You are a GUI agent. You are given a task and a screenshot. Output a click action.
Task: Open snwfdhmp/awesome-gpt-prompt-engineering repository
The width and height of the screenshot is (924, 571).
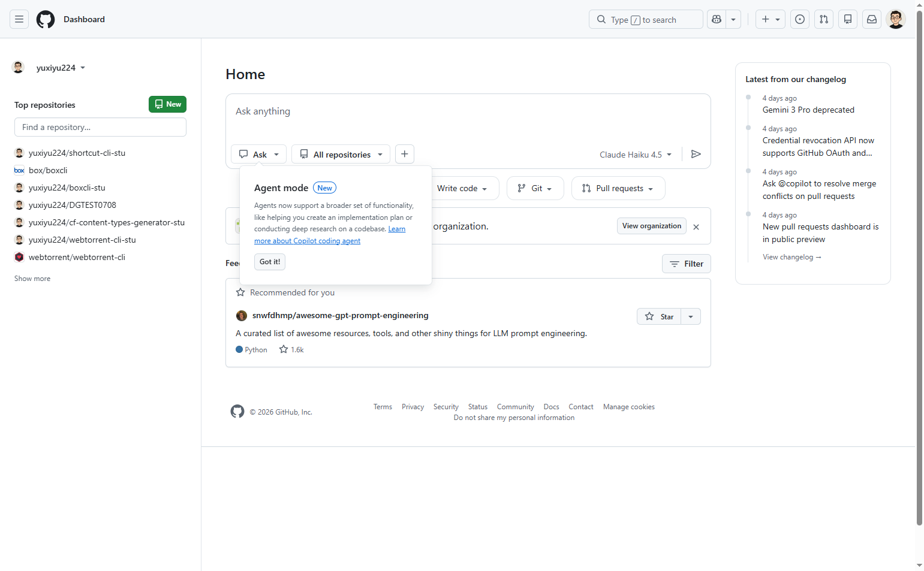point(340,315)
